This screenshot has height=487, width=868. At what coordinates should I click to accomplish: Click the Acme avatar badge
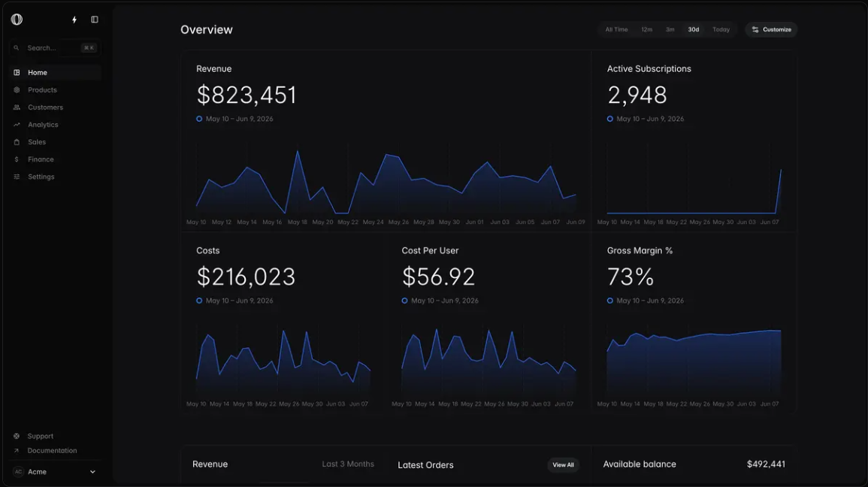pyautogui.click(x=18, y=472)
